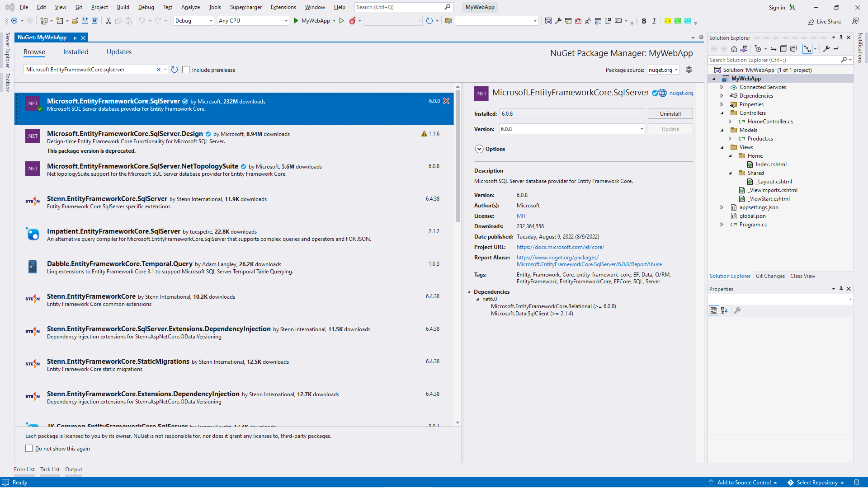Viewport: 868px width, 488px height.
Task: Open the Build menu
Action: coord(123,7)
